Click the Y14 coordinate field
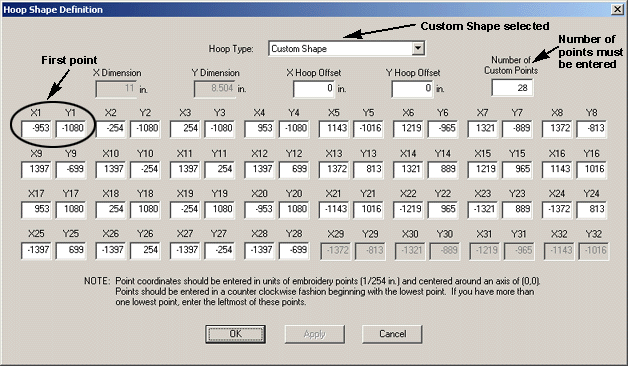The height and width of the screenshot is (366, 628). (x=443, y=170)
